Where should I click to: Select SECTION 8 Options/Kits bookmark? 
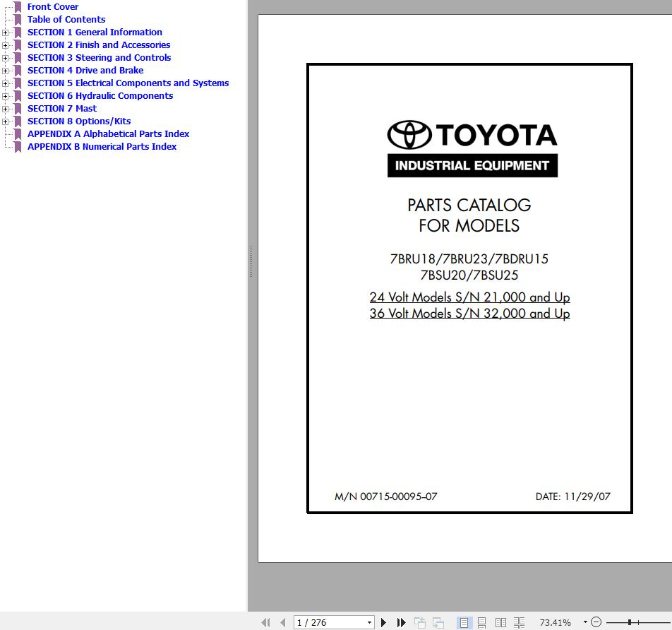pos(79,121)
